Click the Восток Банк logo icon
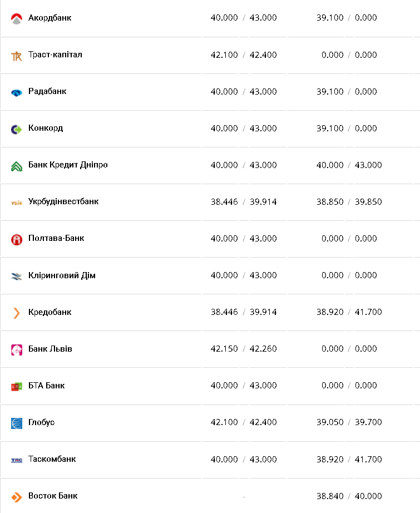The width and height of the screenshot is (420, 513). point(16,497)
